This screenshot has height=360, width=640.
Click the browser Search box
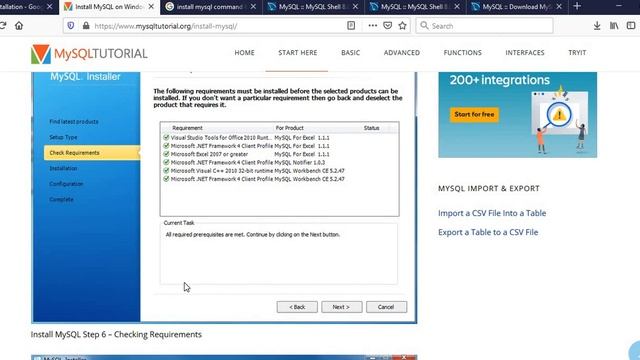pos(484,26)
